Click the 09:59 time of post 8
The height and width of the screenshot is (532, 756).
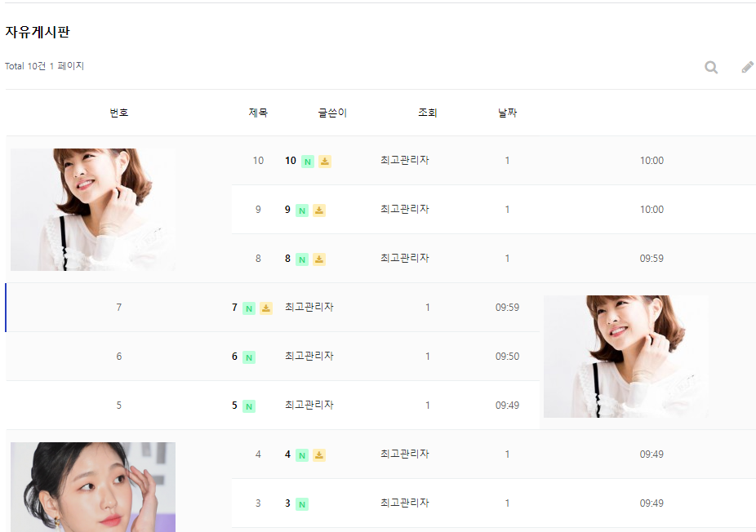(x=651, y=259)
